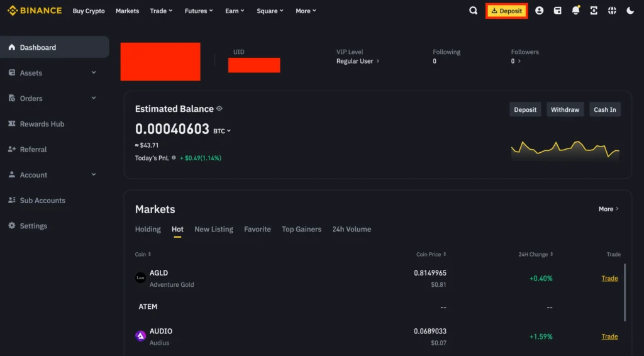Click the AGLD price 0.8149965
The height and width of the screenshot is (356, 644).
(430, 273)
